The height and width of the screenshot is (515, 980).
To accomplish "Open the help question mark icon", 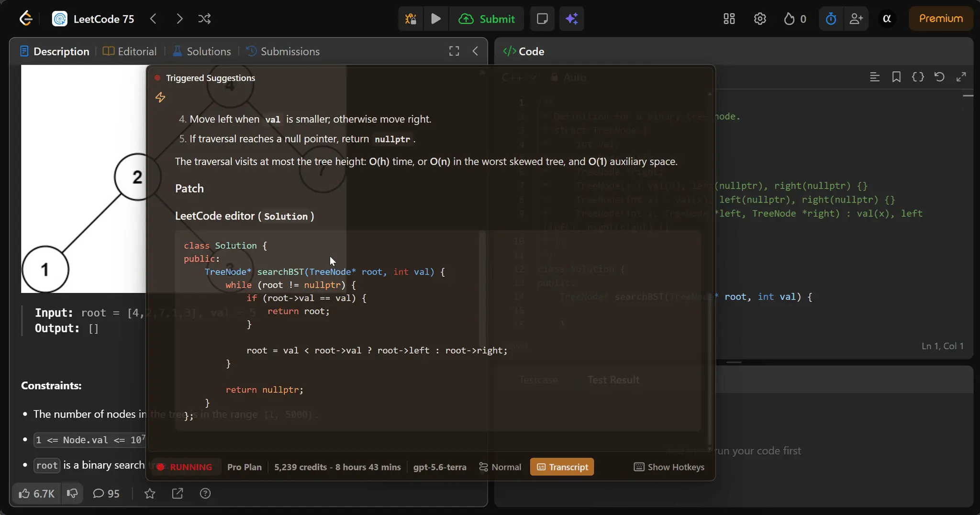I will coord(205,493).
